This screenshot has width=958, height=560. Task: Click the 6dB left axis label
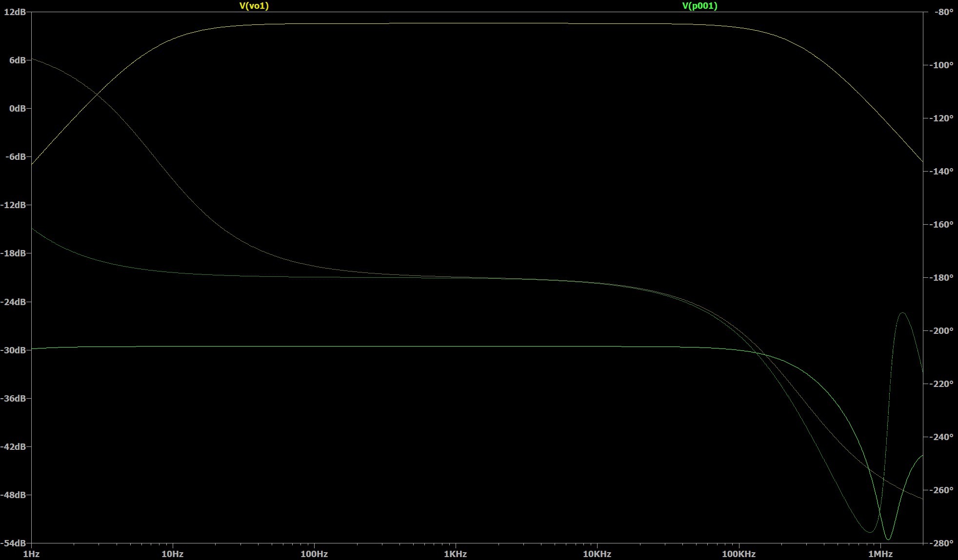point(17,60)
